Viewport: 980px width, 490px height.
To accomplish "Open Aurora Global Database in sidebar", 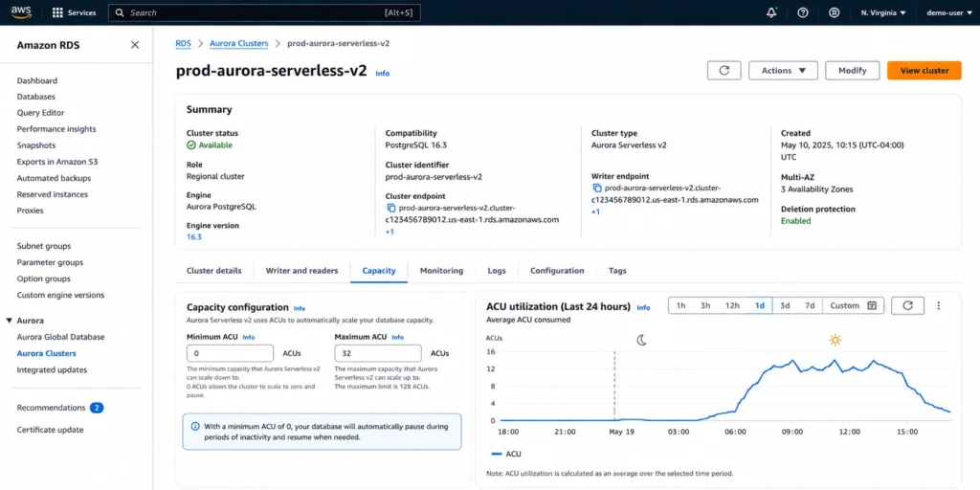I will click(x=60, y=337).
